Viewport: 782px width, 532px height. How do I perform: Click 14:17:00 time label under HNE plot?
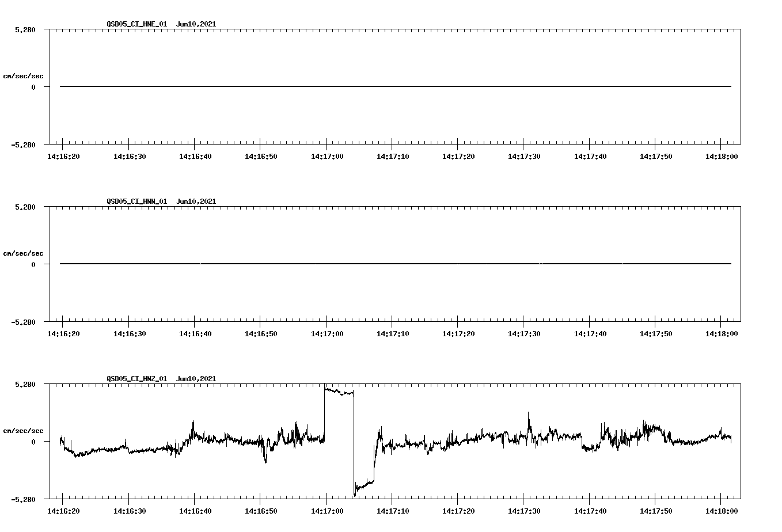click(x=327, y=156)
